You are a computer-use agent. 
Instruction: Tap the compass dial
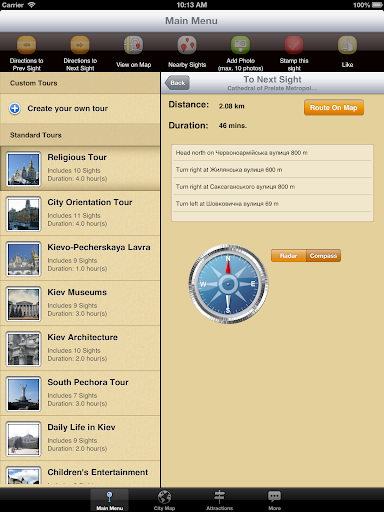click(228, 284)
